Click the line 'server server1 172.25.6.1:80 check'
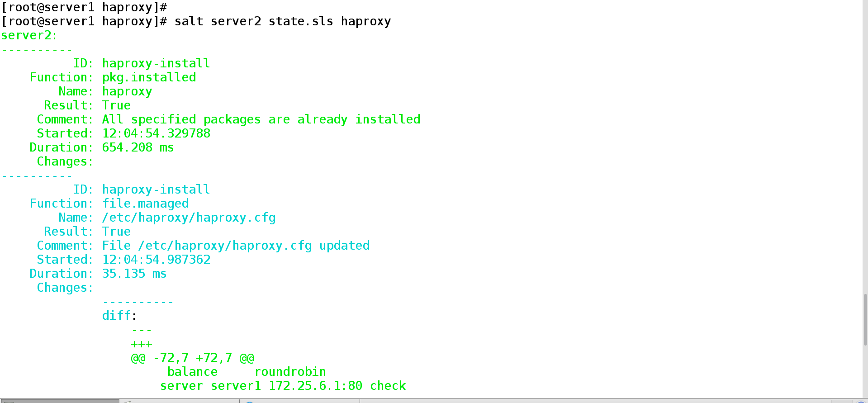 coord(283,386)
